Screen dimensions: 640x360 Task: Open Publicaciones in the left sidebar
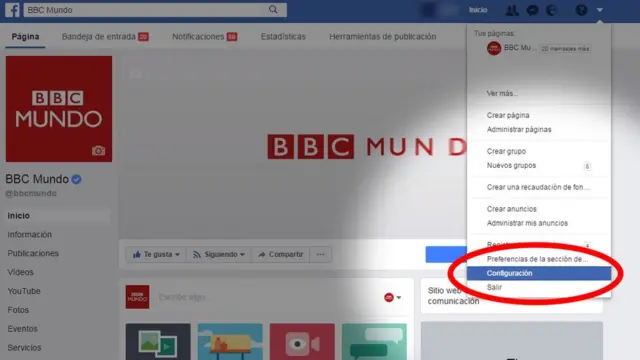click(33, 253)
